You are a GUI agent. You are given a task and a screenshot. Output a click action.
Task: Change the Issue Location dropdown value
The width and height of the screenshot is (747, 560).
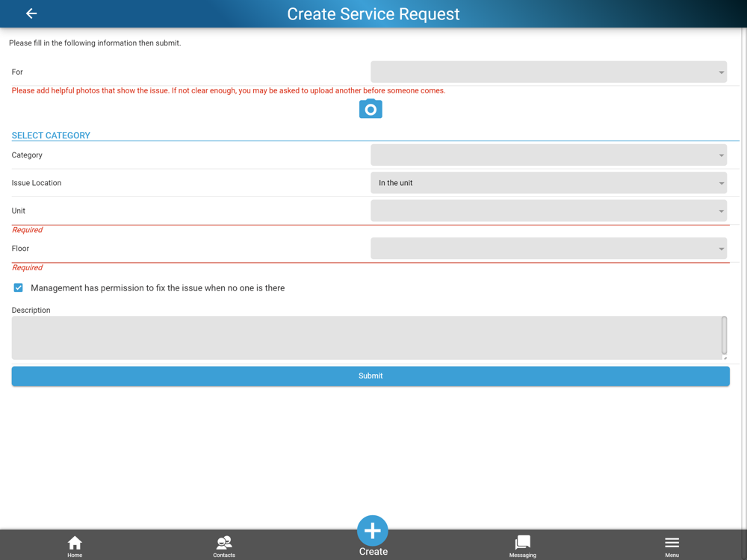549,183
